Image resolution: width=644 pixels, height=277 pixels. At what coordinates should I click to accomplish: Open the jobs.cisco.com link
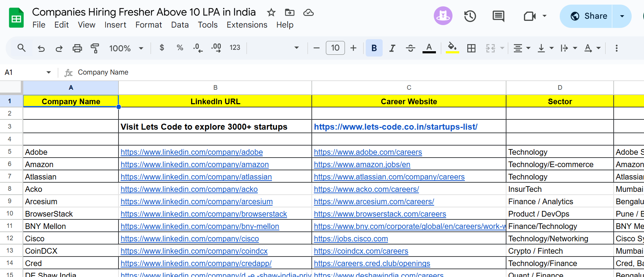pyautogui.click(x=351, y=238)
